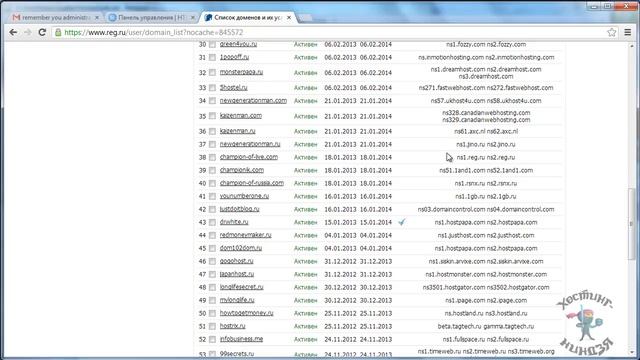The image size is (640, 360).
Task: Close the Список доменов tab
Action: point(289,18)
